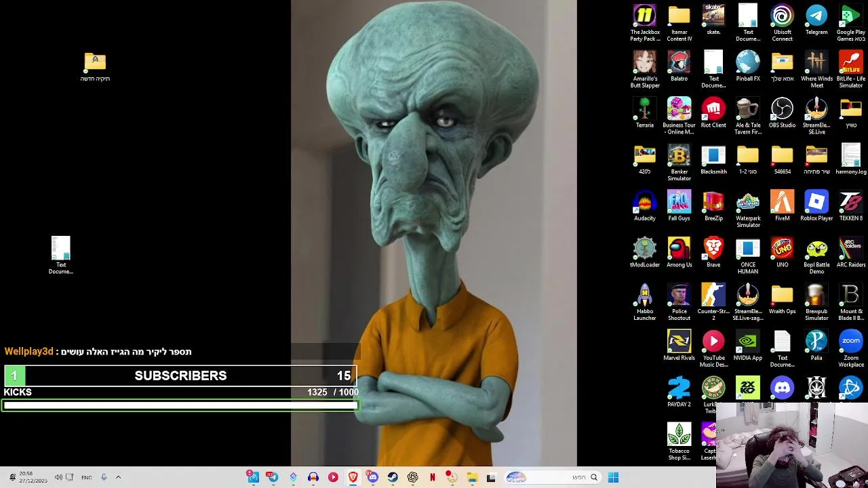Launch Marvel Rivals from the desktop

click(679, 346)
